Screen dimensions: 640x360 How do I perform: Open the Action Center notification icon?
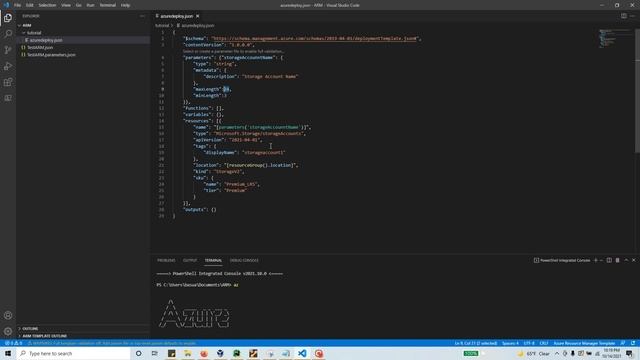(x=630, y=353)
